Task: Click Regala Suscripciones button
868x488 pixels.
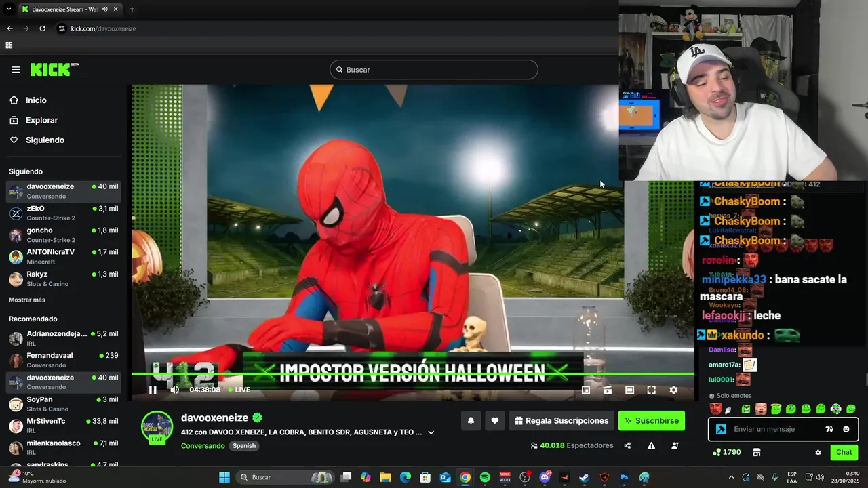Action: [561, 421]
